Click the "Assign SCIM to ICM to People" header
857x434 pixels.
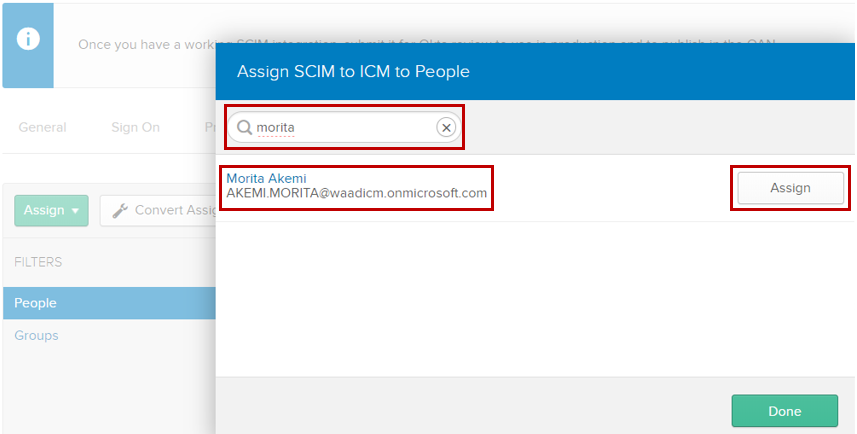pos(352,71)
